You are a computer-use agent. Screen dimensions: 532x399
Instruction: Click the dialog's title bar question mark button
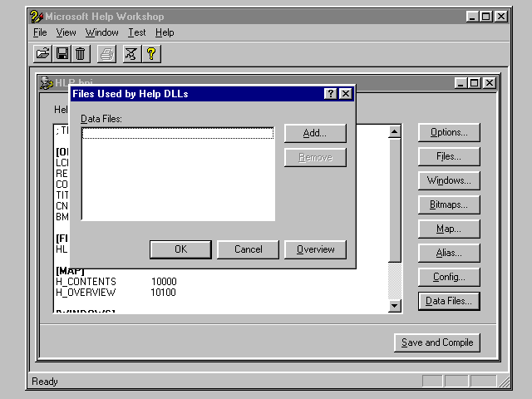coord(331,94)
